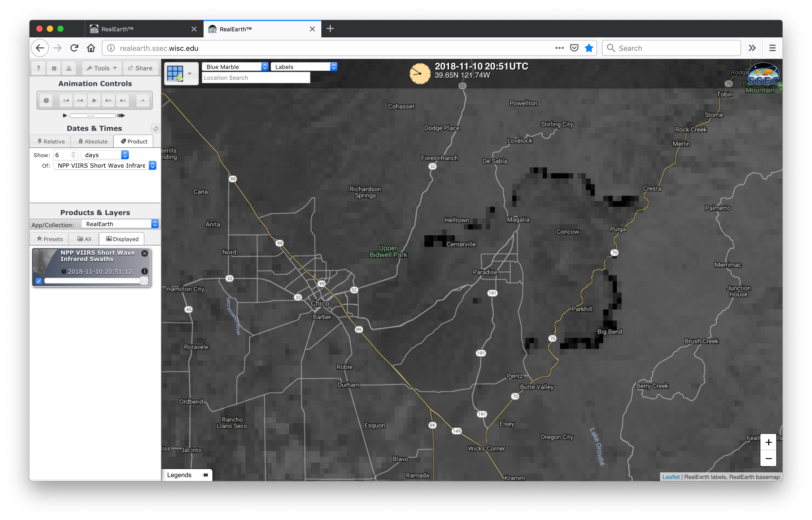Click the map grid layers icon
The height and width of the screenshot is (520, 812).
(175, 74)
